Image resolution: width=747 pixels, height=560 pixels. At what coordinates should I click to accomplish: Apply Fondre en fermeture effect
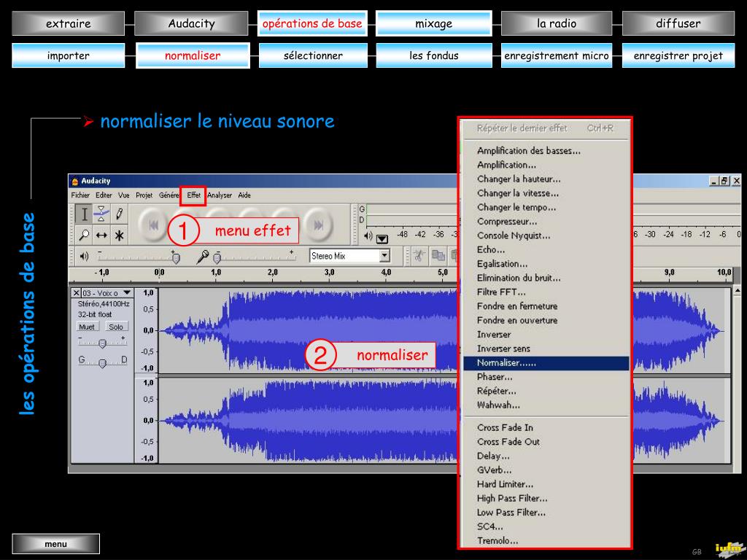click(546, 306)
